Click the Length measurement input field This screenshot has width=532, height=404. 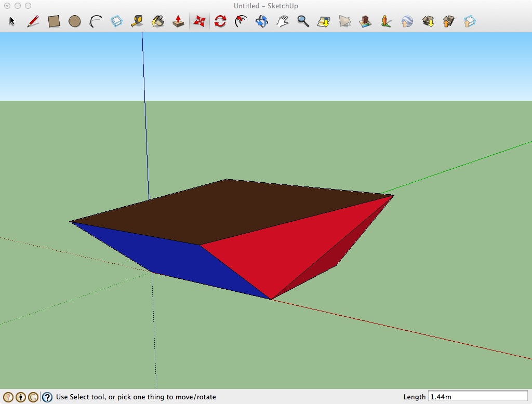[x=477, y=397]
